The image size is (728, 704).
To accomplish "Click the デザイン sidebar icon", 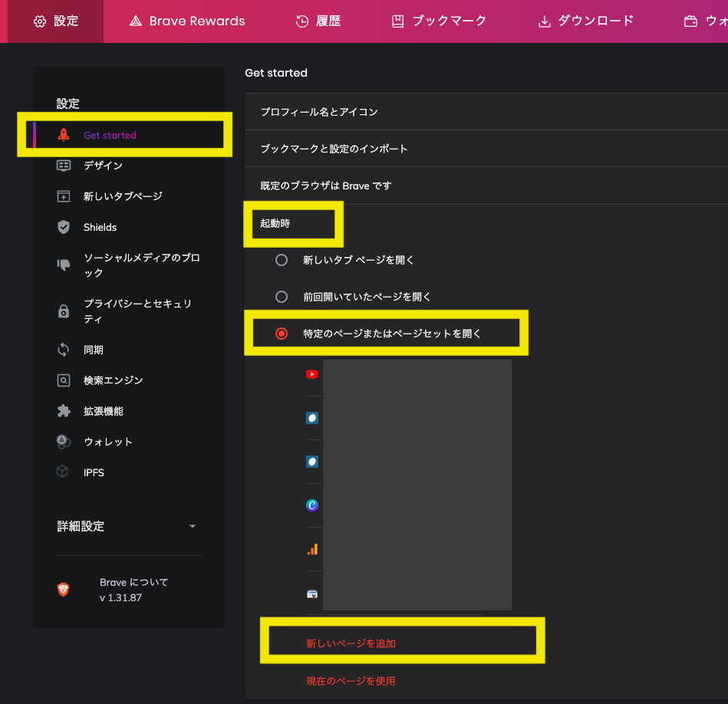I will (x=64, y=165).
